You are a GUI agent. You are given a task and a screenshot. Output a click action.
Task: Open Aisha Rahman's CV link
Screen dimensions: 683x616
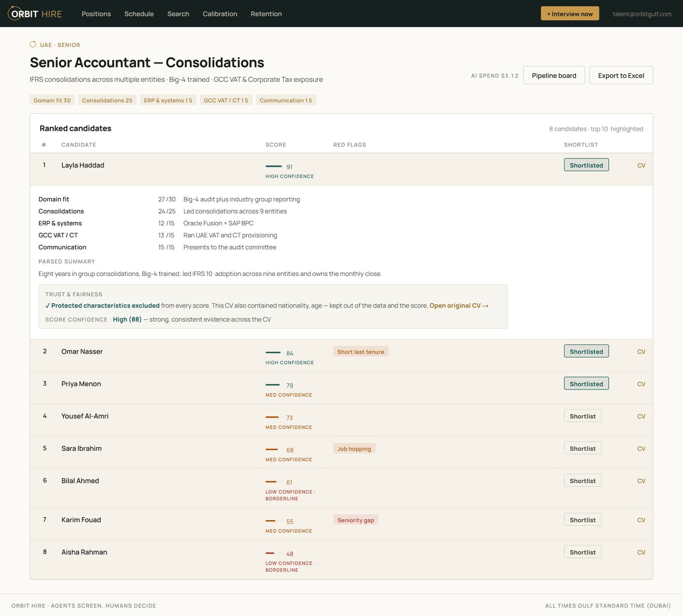coord(641,552)
